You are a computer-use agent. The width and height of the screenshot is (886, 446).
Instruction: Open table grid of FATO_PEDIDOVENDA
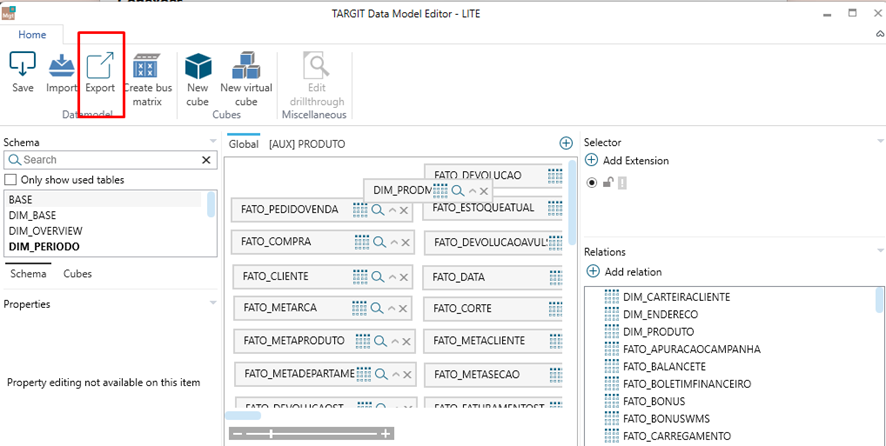(x=360, y=210)
